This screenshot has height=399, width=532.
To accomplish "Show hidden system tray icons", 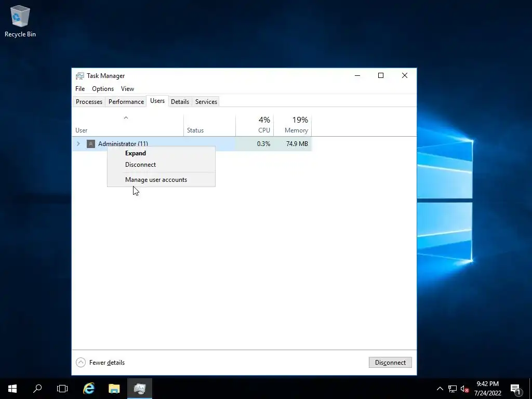I will click(440, 389).
